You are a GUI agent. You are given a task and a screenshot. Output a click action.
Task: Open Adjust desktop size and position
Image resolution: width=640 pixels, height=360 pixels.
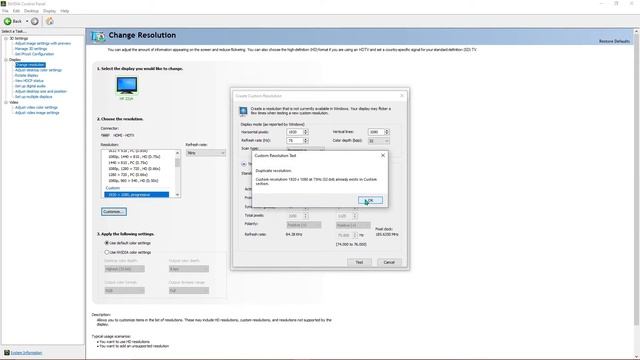pyautogui.click(x=41, y=91)
